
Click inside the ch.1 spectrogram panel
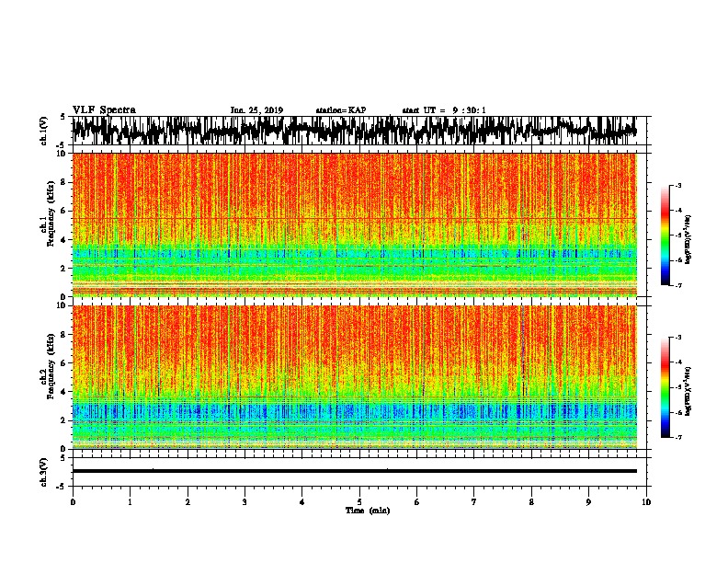(354, 224)
